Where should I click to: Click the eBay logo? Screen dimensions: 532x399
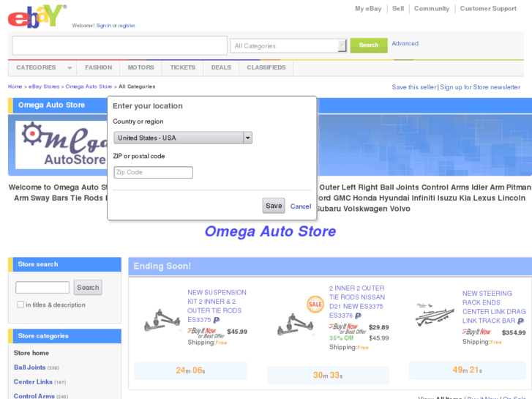click(37, 16)
